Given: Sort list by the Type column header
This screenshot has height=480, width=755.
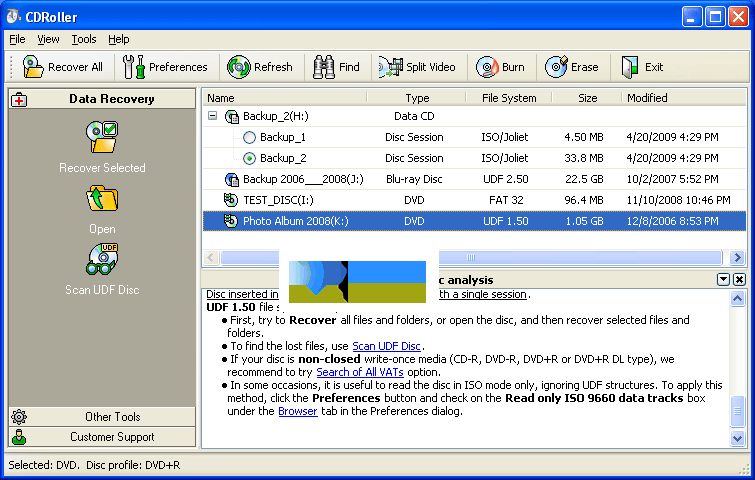Looking at the screenshot, I should pyautogui.click(x=417, y=98).
